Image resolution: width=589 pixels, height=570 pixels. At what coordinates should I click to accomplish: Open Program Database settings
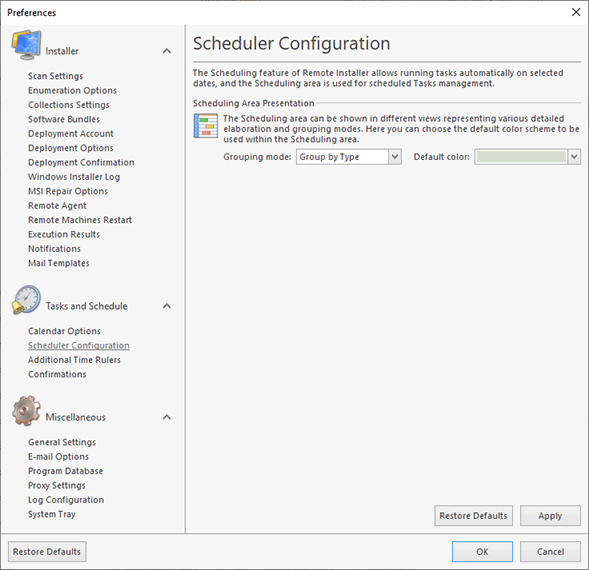[x=65, y=471]
